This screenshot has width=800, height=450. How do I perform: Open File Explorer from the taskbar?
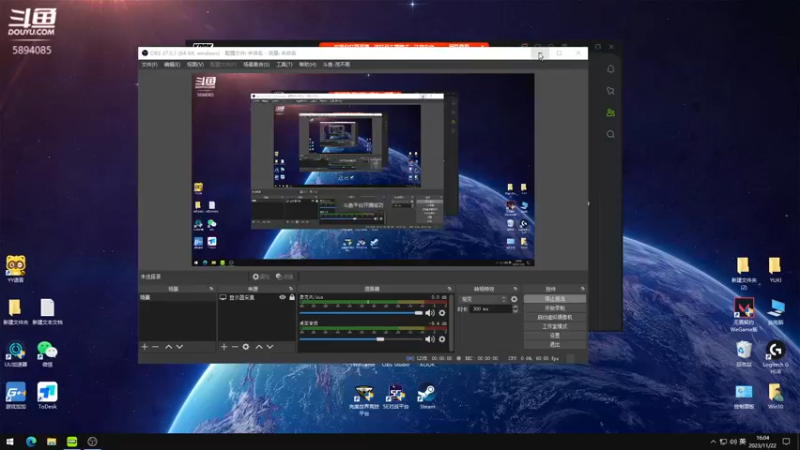[x=52, y=441]
